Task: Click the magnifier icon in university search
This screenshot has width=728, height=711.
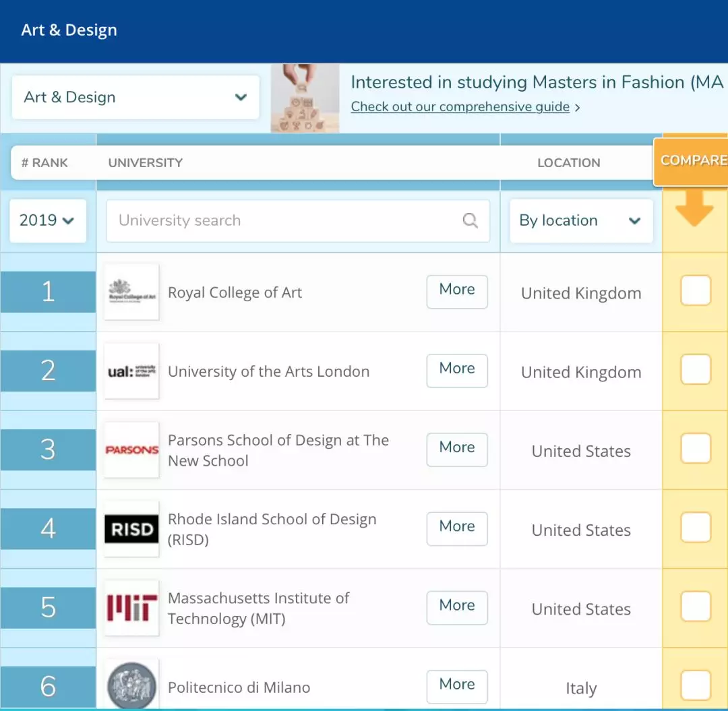Action: [x=470, y=220]
